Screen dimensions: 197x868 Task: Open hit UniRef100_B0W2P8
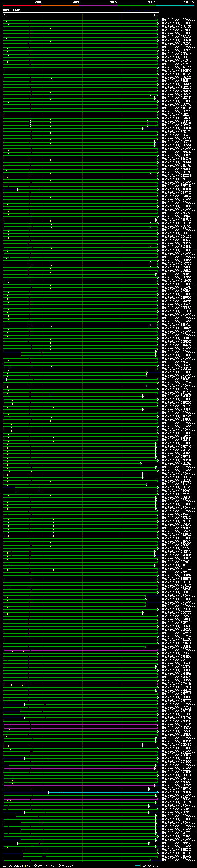click(x=177, y=43)
